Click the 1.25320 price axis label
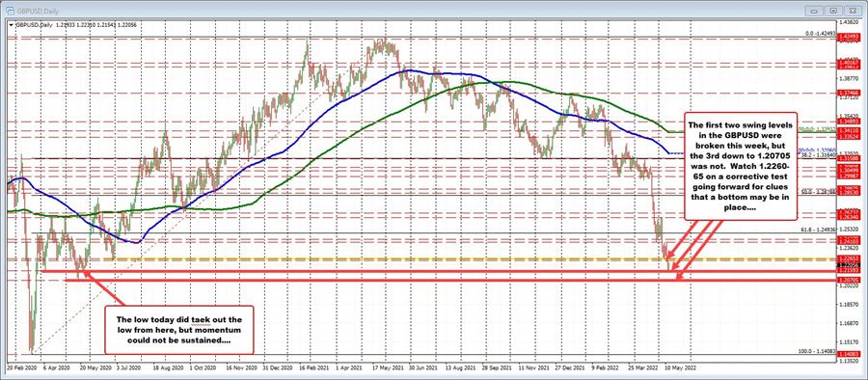This screenshot has width=868, height=380. pyautogui.click(x=849, y=229)
